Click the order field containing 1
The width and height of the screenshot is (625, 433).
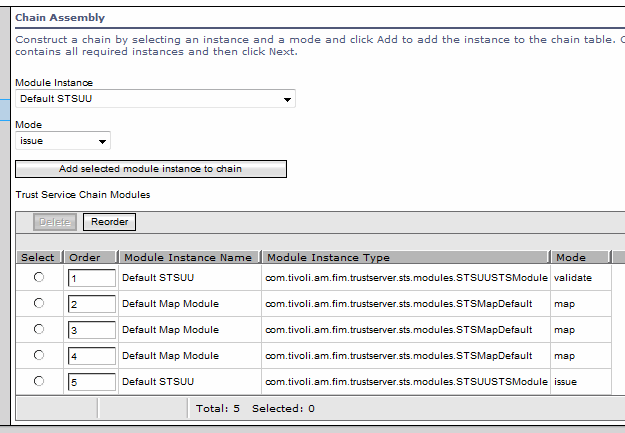tap(91, 278)
